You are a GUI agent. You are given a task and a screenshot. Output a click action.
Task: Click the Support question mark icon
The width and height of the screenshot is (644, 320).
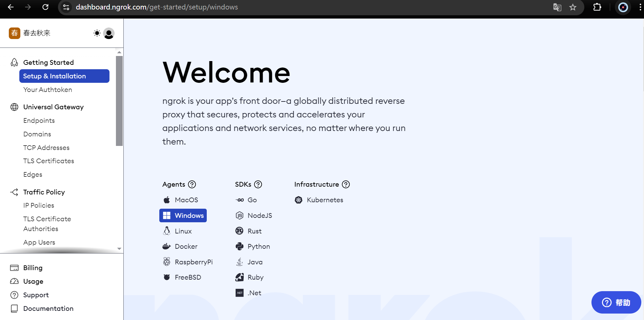click(x=14, y=295)
